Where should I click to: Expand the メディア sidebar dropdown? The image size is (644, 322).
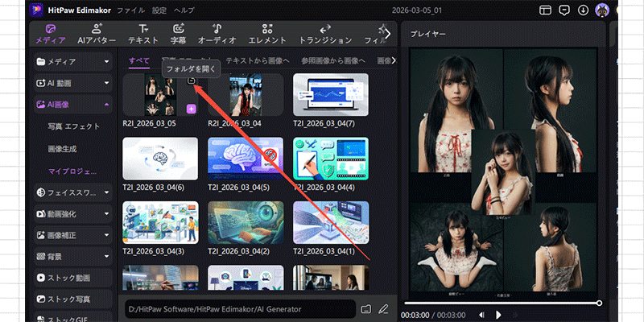(x=106, y=61)
